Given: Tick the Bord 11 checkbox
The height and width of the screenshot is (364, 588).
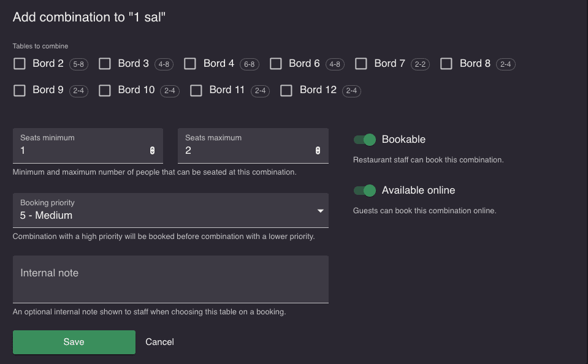Looking at the screenshot, I should coord(196,90).
